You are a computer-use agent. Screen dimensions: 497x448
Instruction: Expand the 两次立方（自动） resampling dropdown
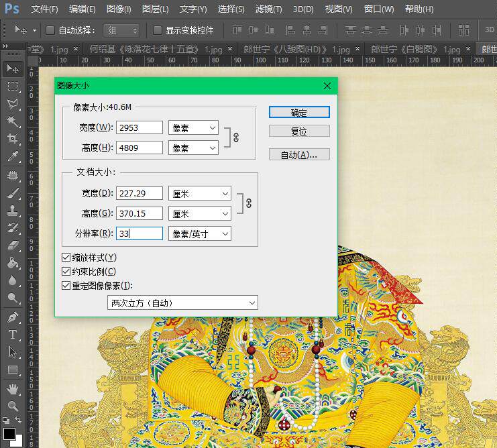click(x=182, y=303)
